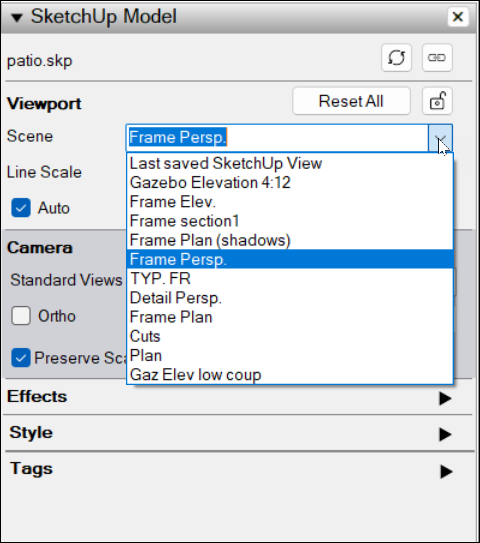Uncheck the Preserve Scale checkbox

click(21, 357)
